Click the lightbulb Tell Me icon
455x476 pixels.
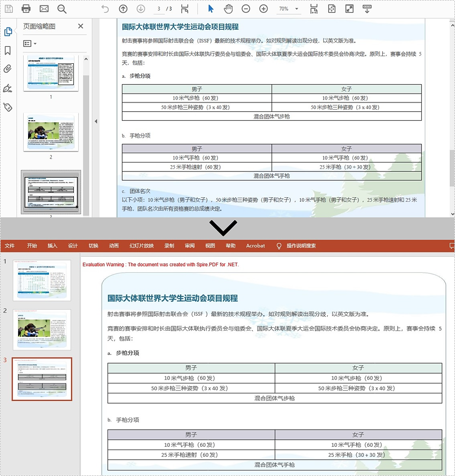coord(279,246)
